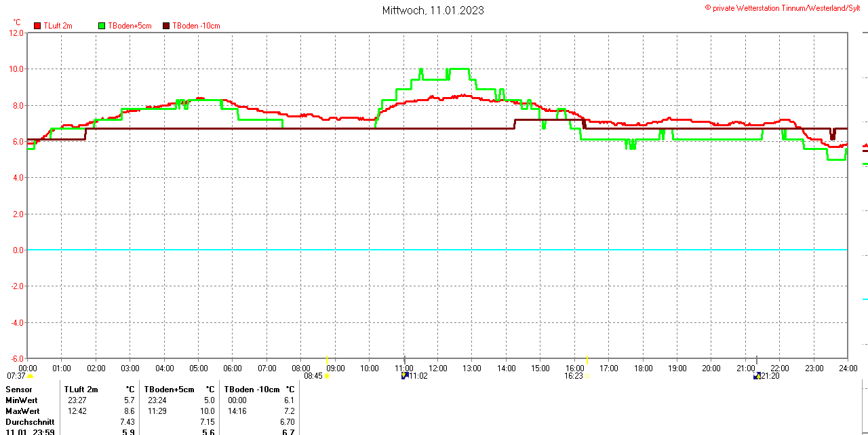Click the TBoden+5cm max time 11:29
Screen dimensions: 868x435
point(157,411)
